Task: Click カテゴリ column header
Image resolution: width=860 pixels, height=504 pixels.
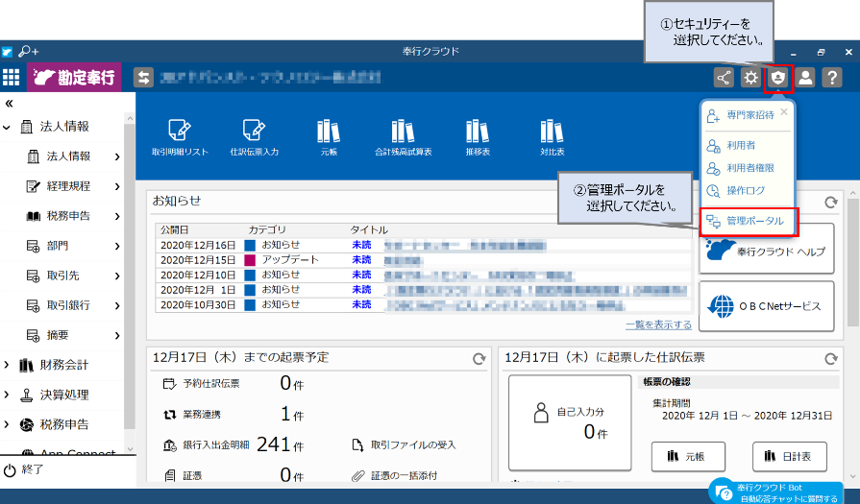Action: (x=267, y=230)
